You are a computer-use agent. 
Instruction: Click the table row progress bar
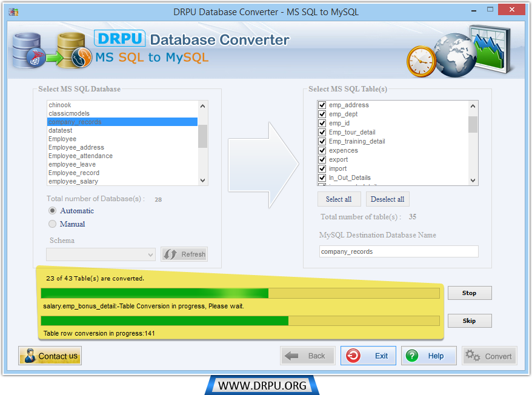[240, 320]
